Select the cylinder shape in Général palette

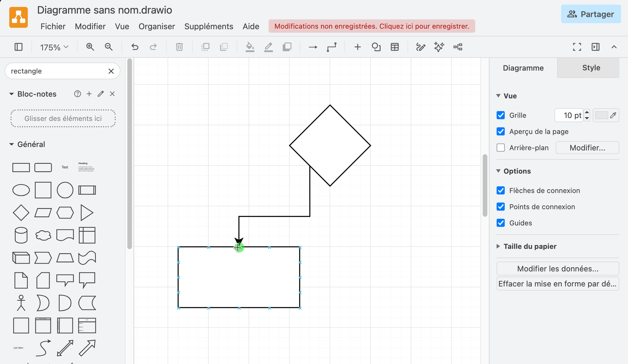[x=21, y=235]
